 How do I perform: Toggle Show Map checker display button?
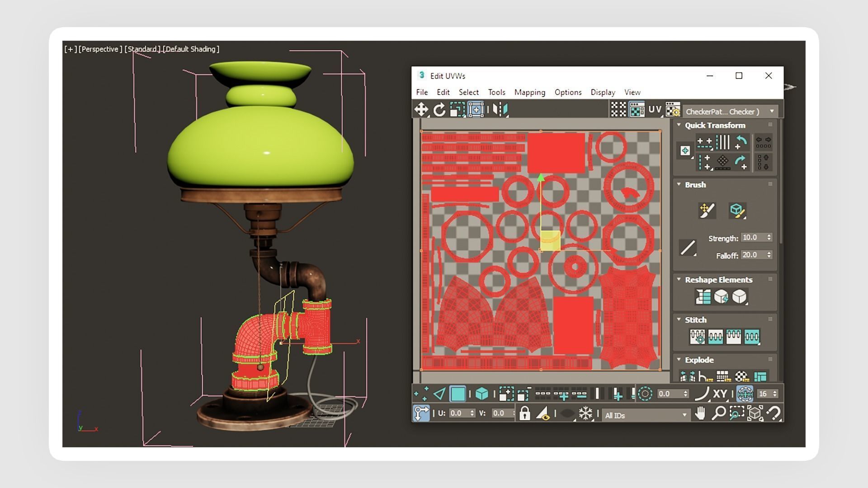pos(637,110)
